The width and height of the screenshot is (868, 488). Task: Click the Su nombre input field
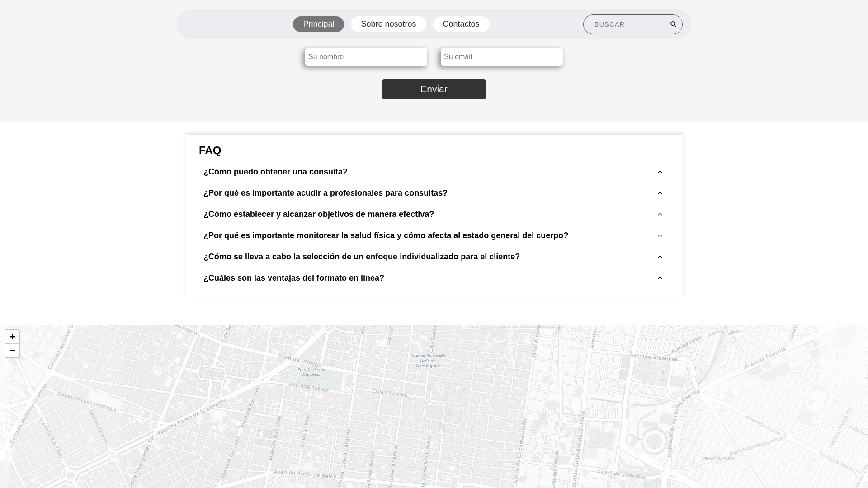point(366,57)
